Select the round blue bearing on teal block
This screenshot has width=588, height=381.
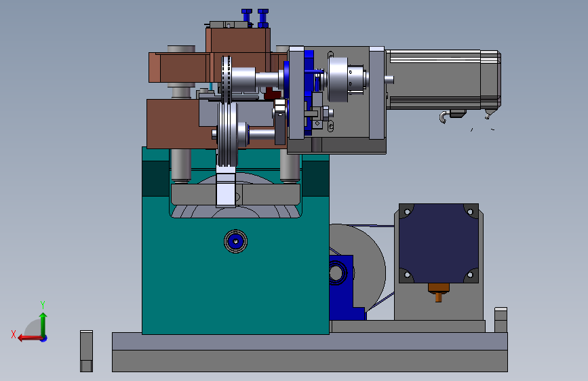[235, 241]
